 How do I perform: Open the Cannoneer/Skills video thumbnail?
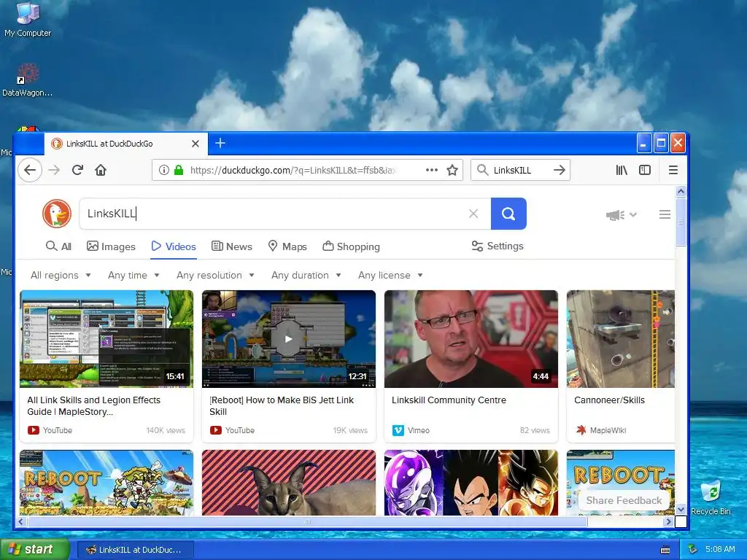620,339
